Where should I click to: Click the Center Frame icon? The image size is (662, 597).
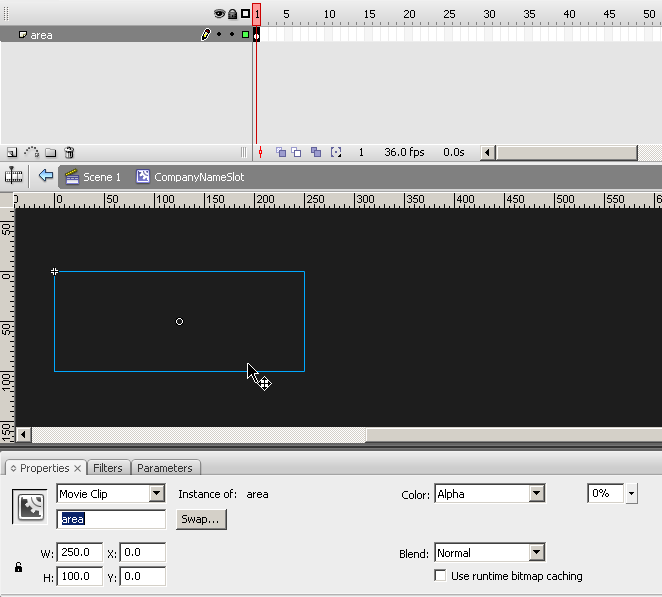[x=260, y=153]
